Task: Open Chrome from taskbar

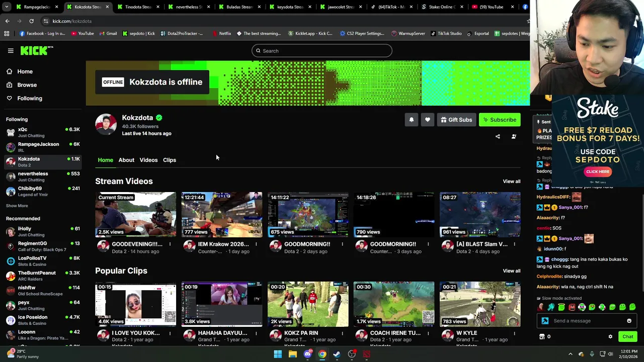Action: 322,354
